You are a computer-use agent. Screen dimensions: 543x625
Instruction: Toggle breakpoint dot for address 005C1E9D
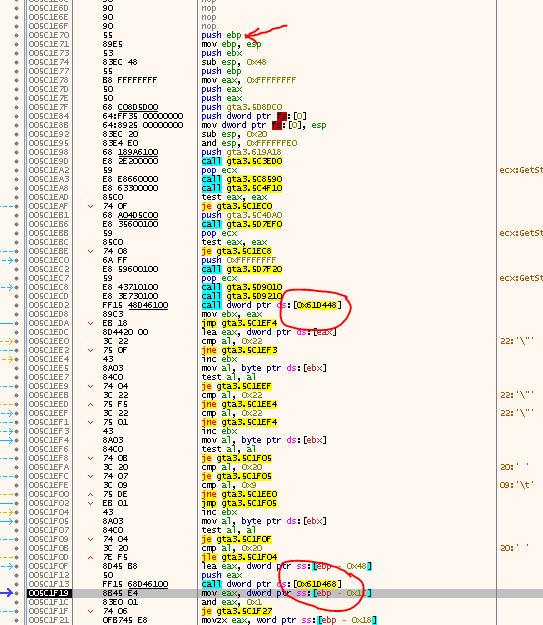[x=16, y=161]
